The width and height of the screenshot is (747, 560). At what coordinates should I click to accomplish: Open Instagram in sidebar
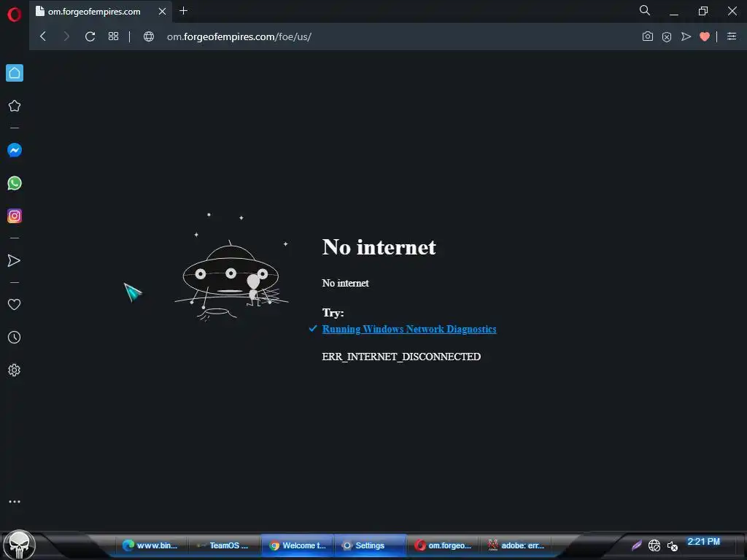pyautogui.click(x=15, y=216)
